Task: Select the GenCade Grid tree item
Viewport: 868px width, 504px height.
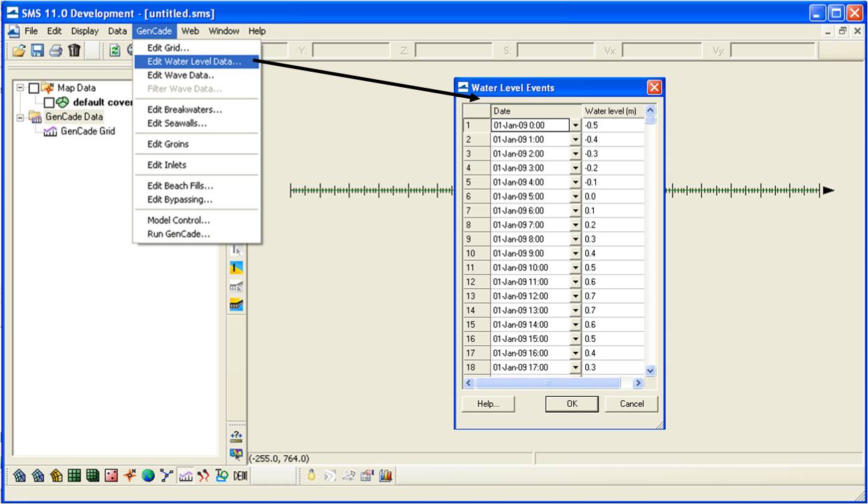Action: pos(88,131)
